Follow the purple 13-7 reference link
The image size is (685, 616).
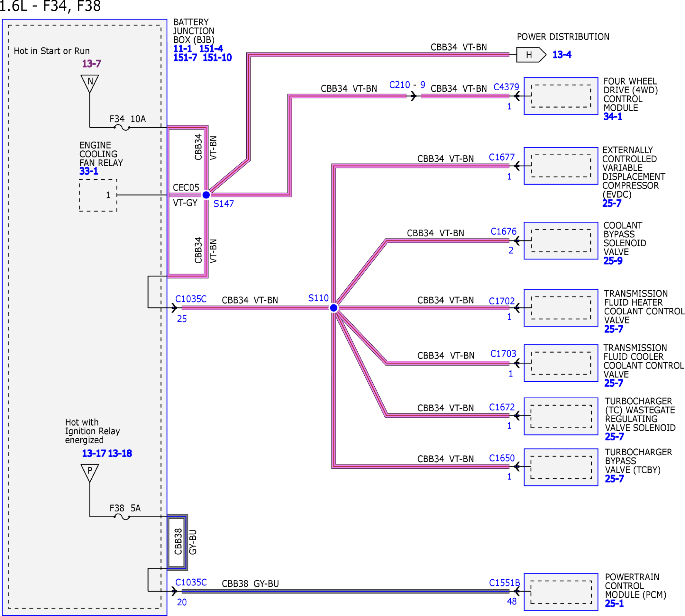91,64
